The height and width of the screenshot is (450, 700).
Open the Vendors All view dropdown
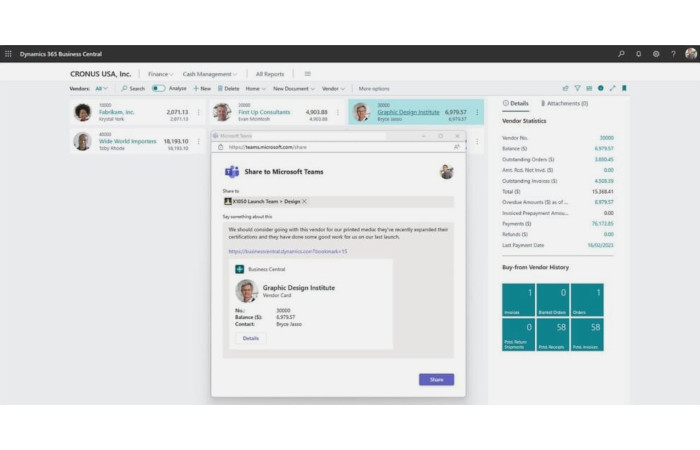tap(101, 88)
